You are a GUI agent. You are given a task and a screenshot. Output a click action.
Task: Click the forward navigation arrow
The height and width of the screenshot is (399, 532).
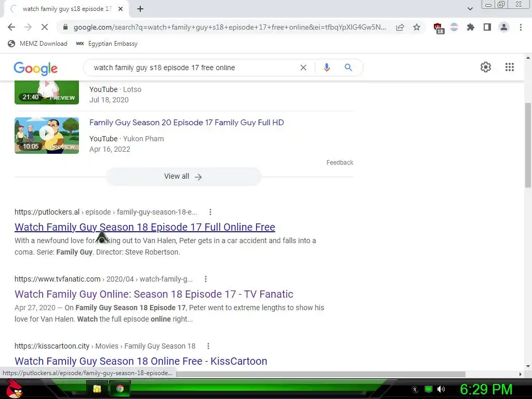(28, 27)
